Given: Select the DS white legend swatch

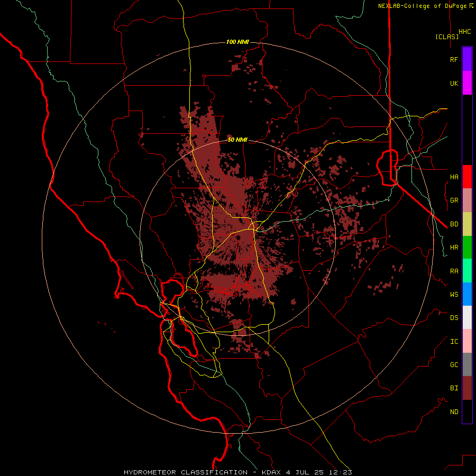Looking at the screenshot, I should (467, 317).
